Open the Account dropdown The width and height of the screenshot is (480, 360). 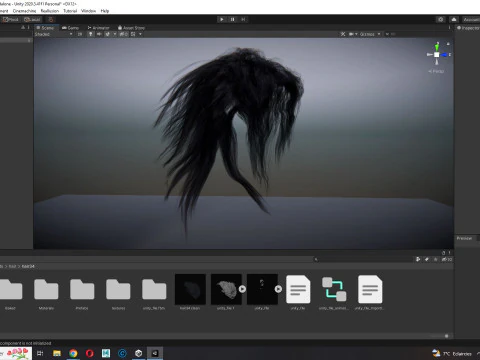click(471, 20)
